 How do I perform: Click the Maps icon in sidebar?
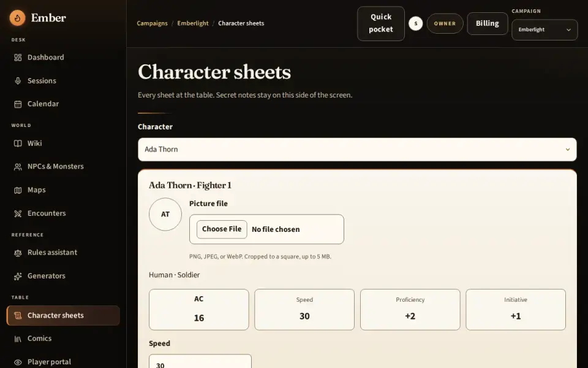(x=18, y=190)
